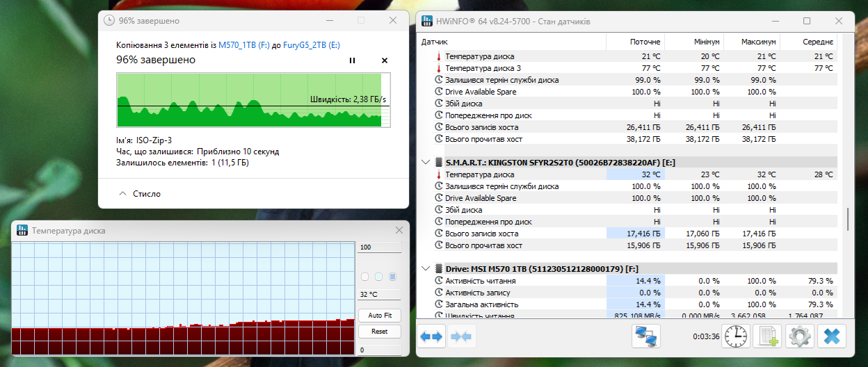Viewport: 868px width, 367px height.
Task: Click the Поточне column header
Action: (x=635, y=42)
